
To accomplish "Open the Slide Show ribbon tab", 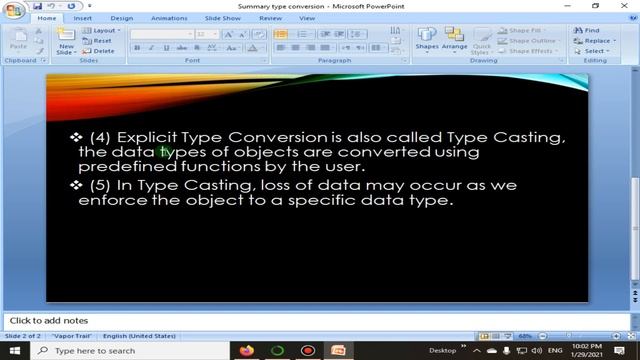I will tap(222, 18).
